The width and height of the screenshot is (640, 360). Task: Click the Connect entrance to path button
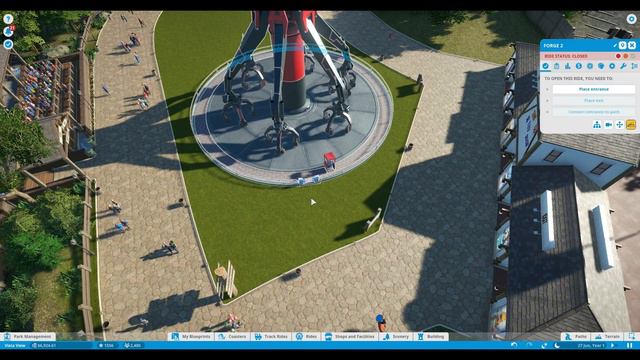coord(594,112)
